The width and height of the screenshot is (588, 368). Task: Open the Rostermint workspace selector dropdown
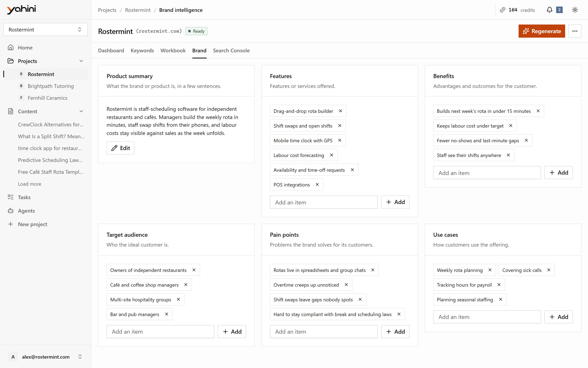(46, 29)
